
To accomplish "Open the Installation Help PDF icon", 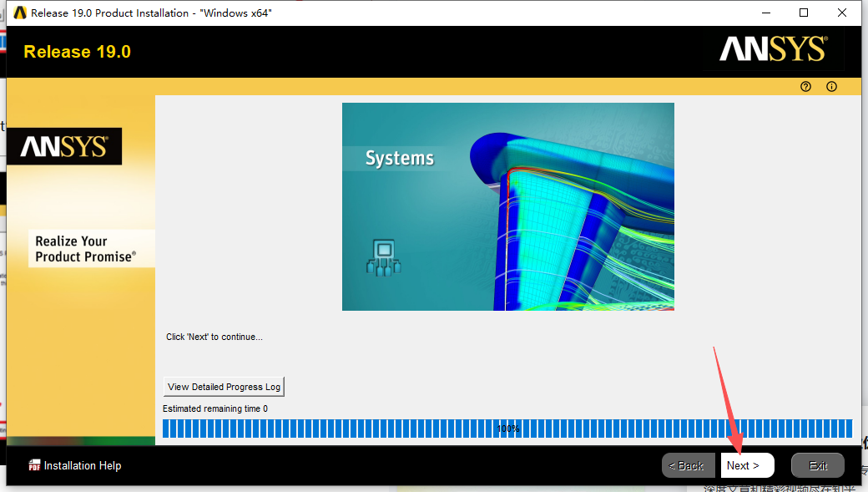I will 33,465.
